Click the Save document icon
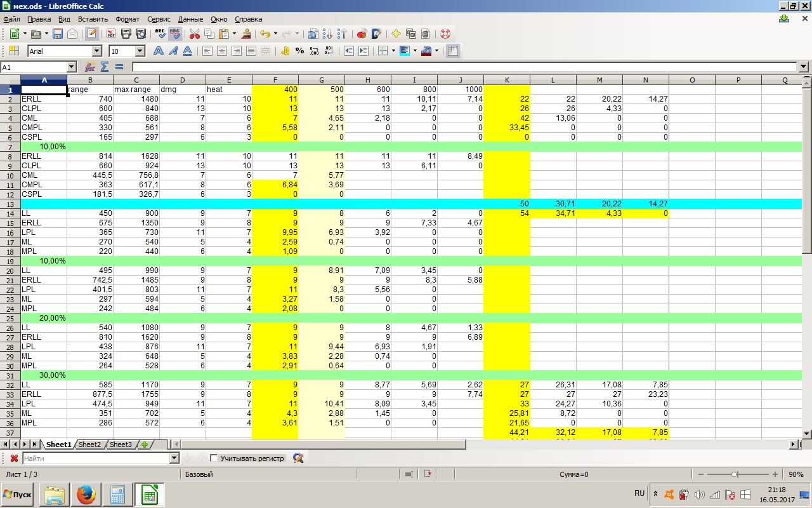This screenshot has width=812, height=508. coord(58,34)
